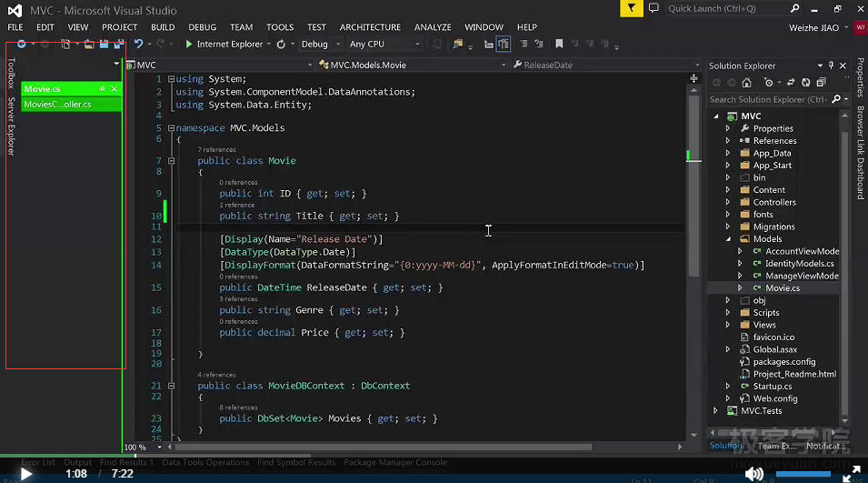The image size is (868, 483).
Task: Collapse the class Movie outline box
Action: coord(171,161)
